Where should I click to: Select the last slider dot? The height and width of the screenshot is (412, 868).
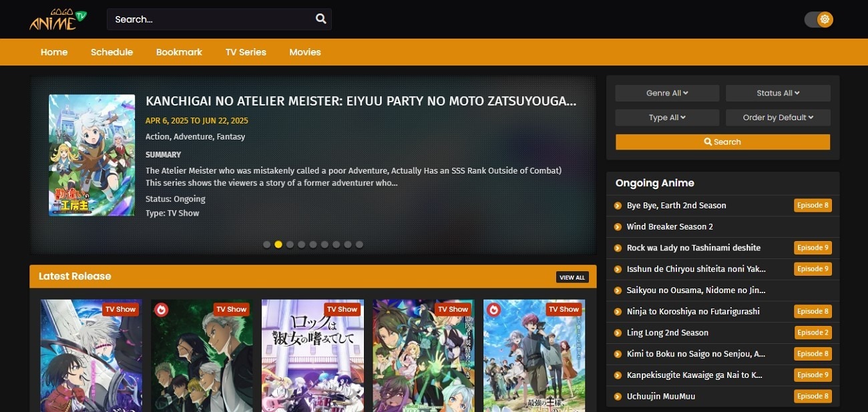pos(359,244)
